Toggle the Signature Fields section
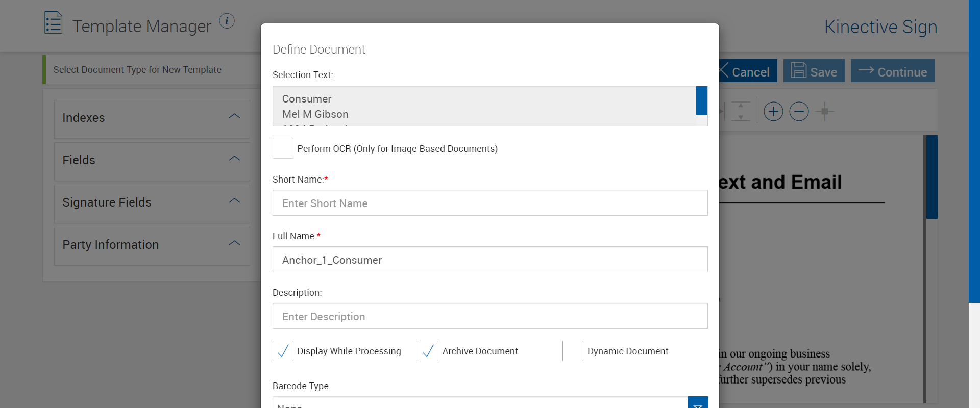The image size is (980, 408). click(x=234, y=201)
